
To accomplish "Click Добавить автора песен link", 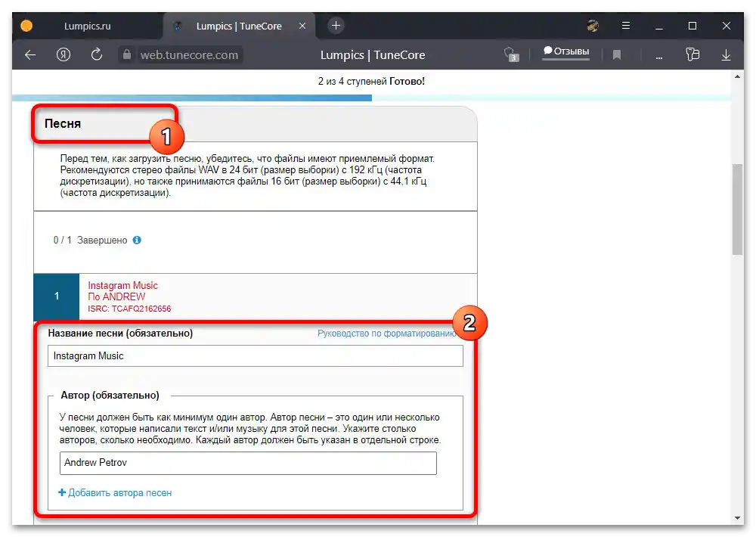I will [x=115, y=492].
